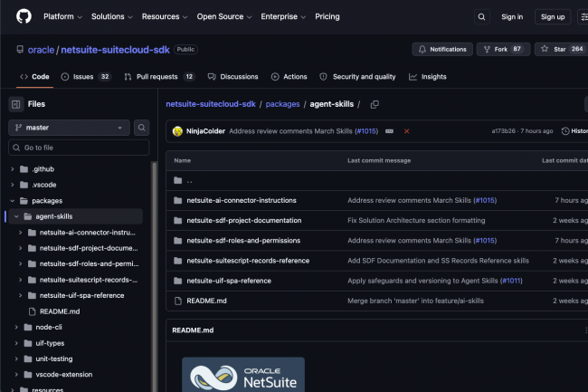Click the commit details ellipsis icon
This screenshot has width=588, height=392.
pos(389,131)
